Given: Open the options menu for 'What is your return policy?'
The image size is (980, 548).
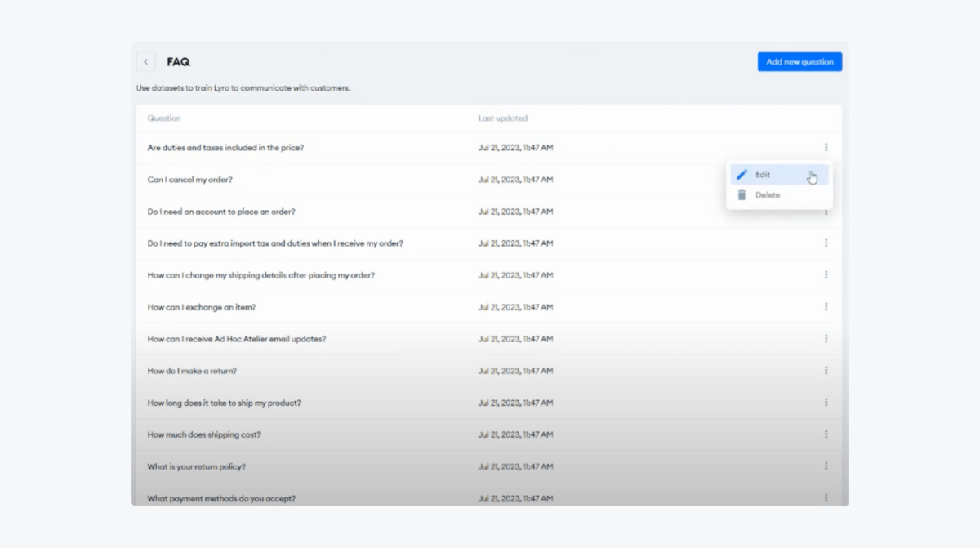Looking at the screenshot, I should [x=826, y=466].
